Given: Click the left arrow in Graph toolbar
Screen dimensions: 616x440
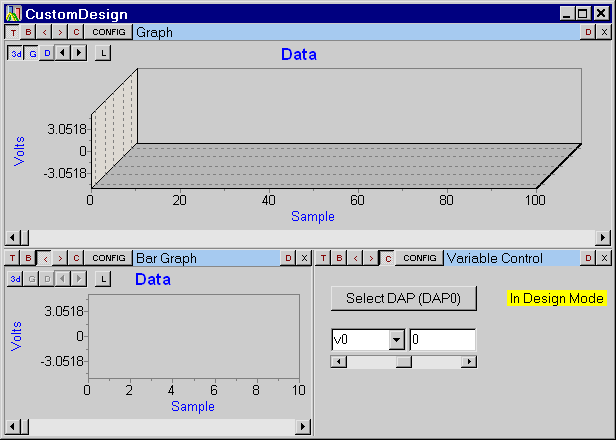Looking at the screenshot, I should click(63, 53).
